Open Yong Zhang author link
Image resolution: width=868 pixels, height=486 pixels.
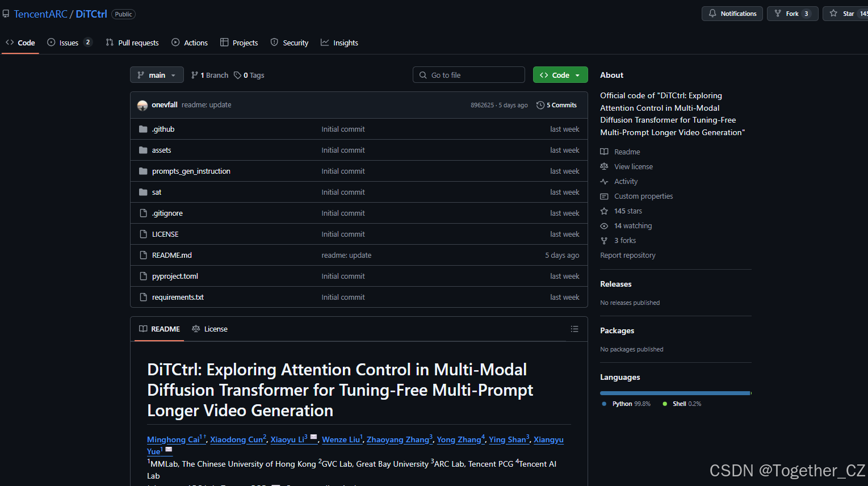coord(459,439)
